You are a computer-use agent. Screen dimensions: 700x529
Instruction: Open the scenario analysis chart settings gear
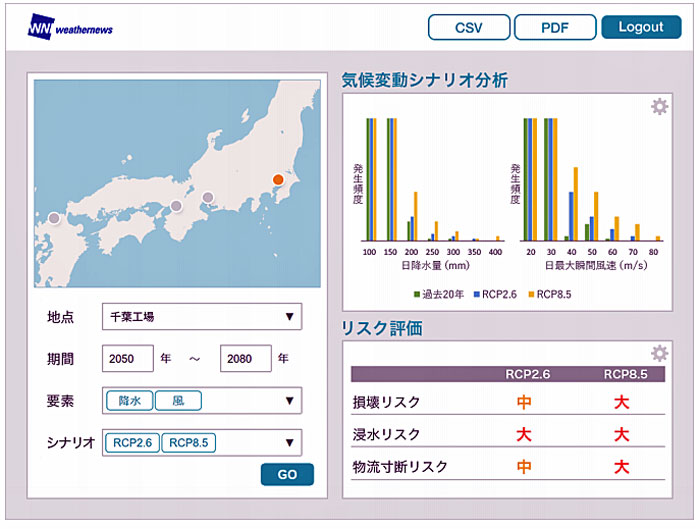tap(659, 107)
